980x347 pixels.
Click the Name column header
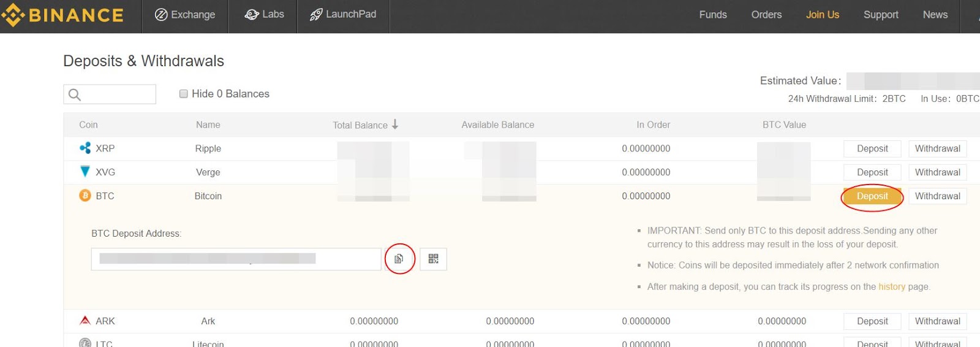click(208, 124)
